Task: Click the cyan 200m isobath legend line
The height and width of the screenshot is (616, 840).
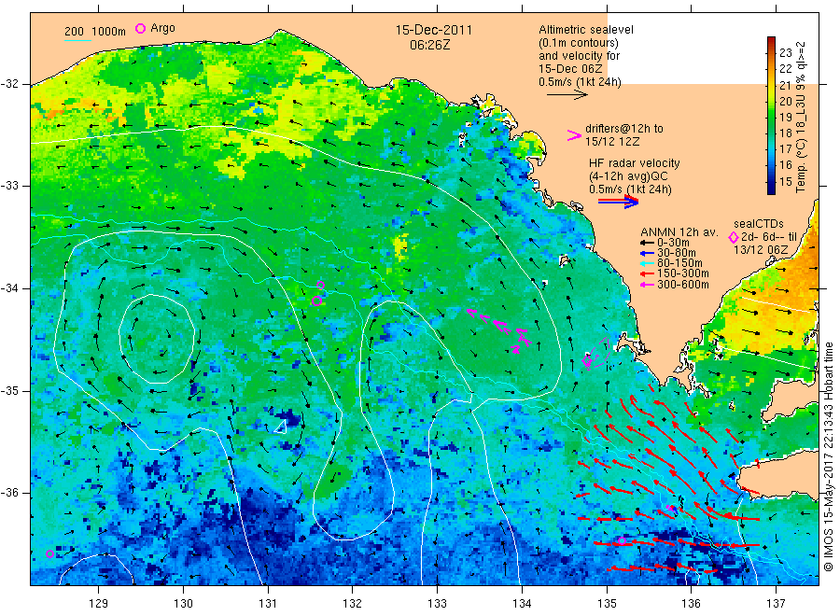Action: click(x=77, y=40)
